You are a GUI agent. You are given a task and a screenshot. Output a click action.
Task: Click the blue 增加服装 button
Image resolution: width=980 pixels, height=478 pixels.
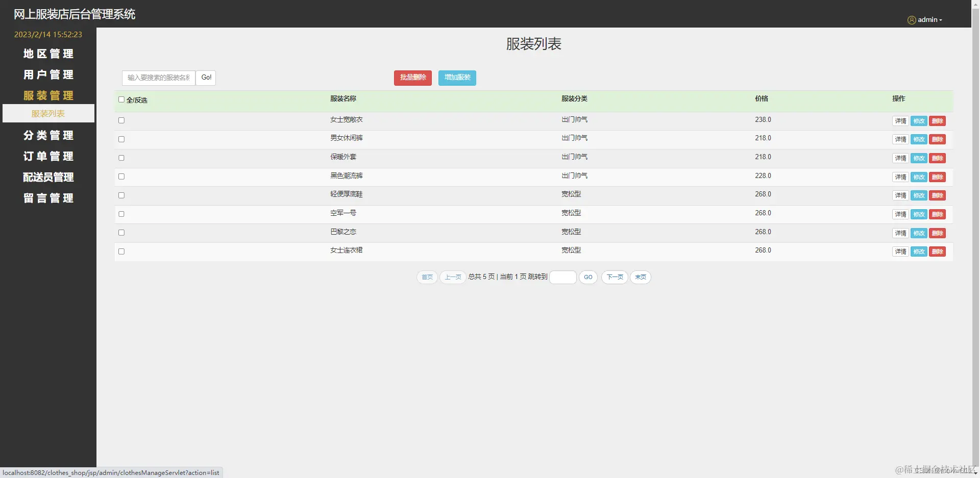pyautogui.click(x=457, y=78)
